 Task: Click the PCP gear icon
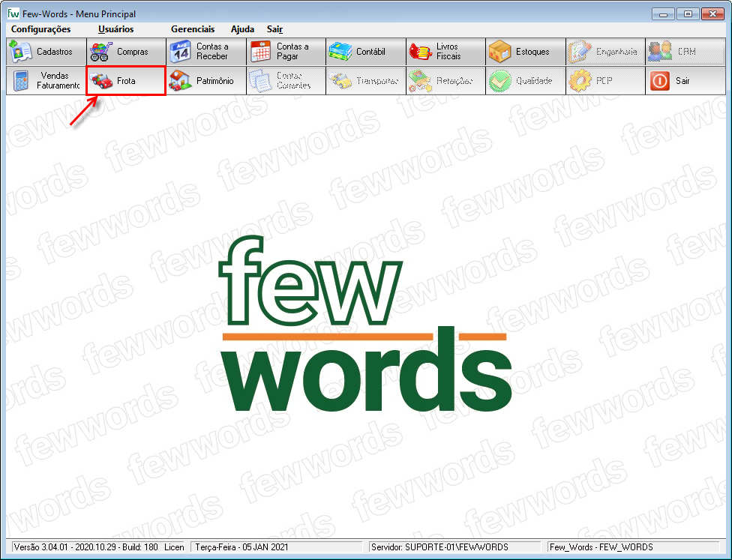pyautogui.click(x=580, y=81)
